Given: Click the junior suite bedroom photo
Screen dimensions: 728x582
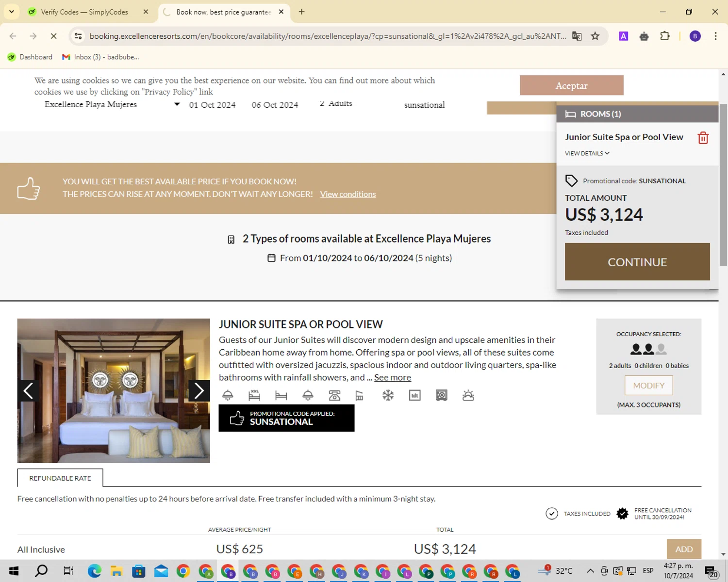Looking at the screenshot, I should tap(114, 390).
